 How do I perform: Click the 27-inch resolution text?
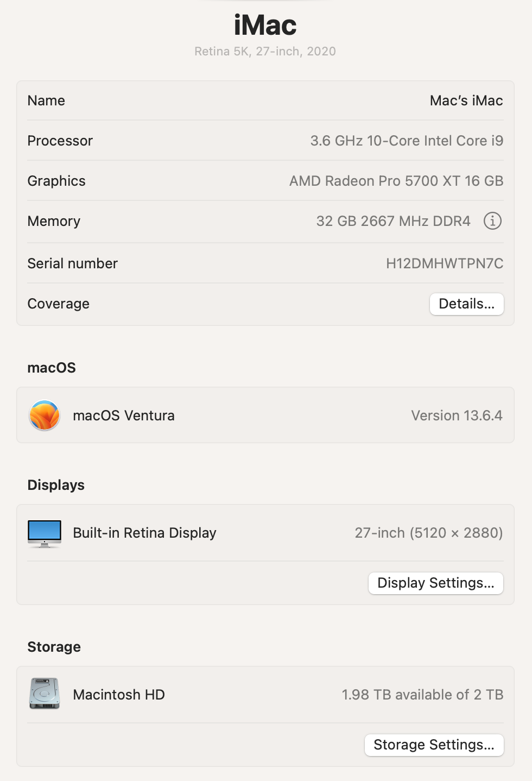click(x=428, y=533)
